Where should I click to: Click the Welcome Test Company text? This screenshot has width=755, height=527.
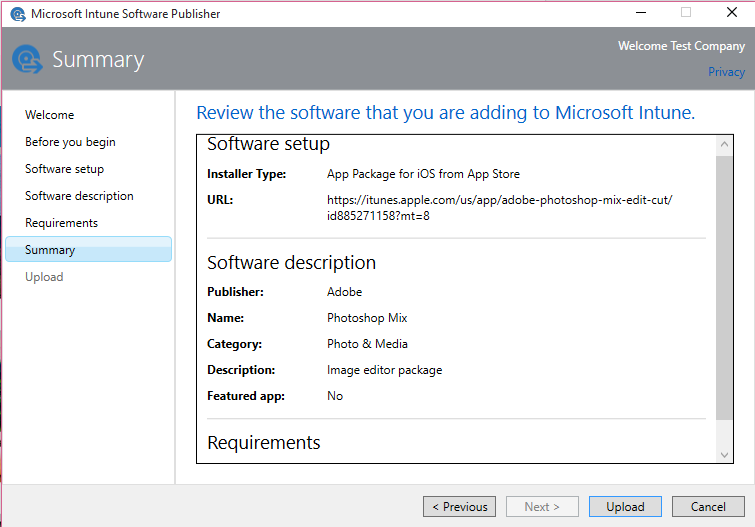[681, 46]
